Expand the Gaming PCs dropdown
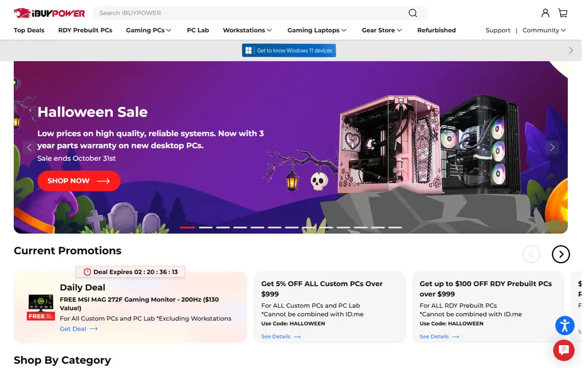Viewport: 588px width, 368px height. [x=149, y=30]
